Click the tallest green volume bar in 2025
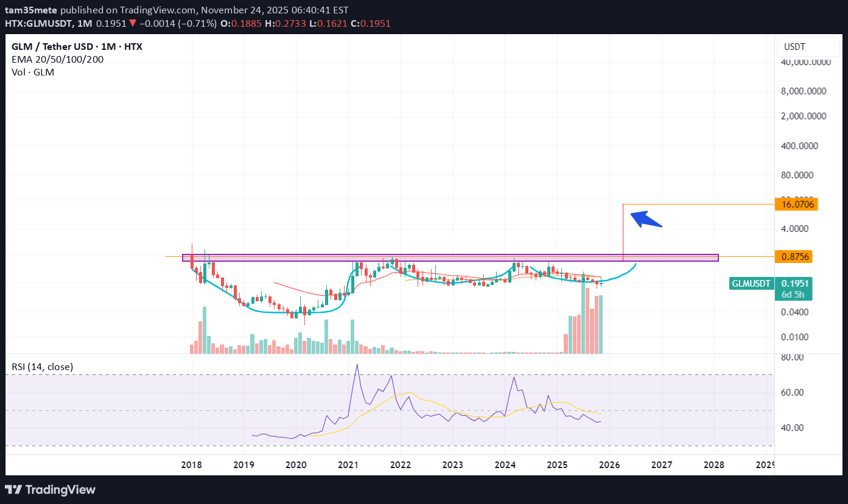 [x=583, y=317]
